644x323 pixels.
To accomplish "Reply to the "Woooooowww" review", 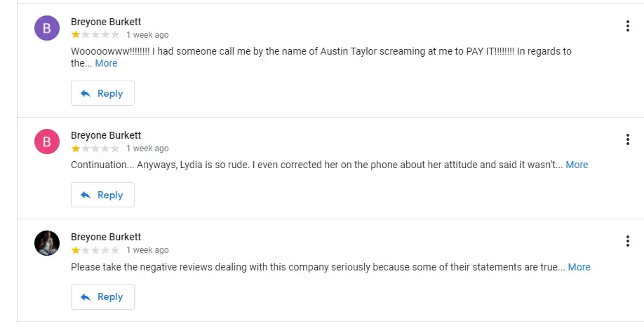I will point(102,93).
